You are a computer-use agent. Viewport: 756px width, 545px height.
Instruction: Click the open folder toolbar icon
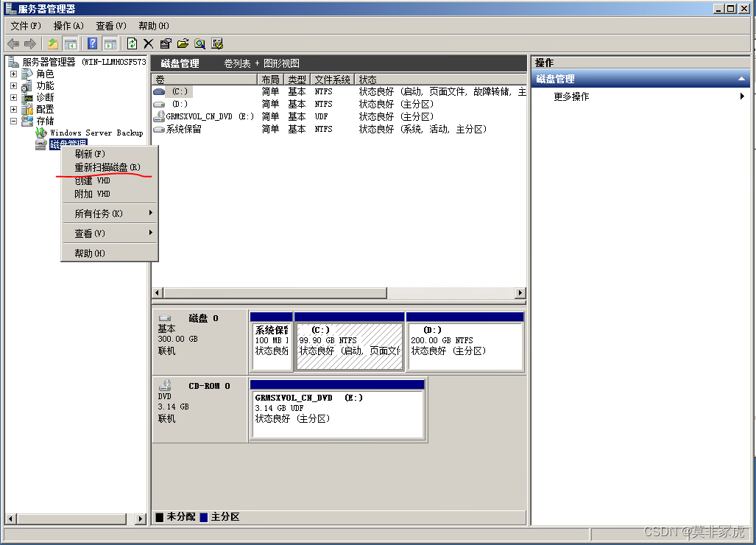[183, 43]
